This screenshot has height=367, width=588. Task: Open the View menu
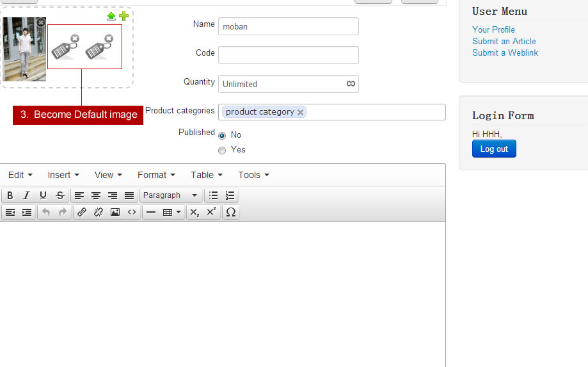[108, 175]
